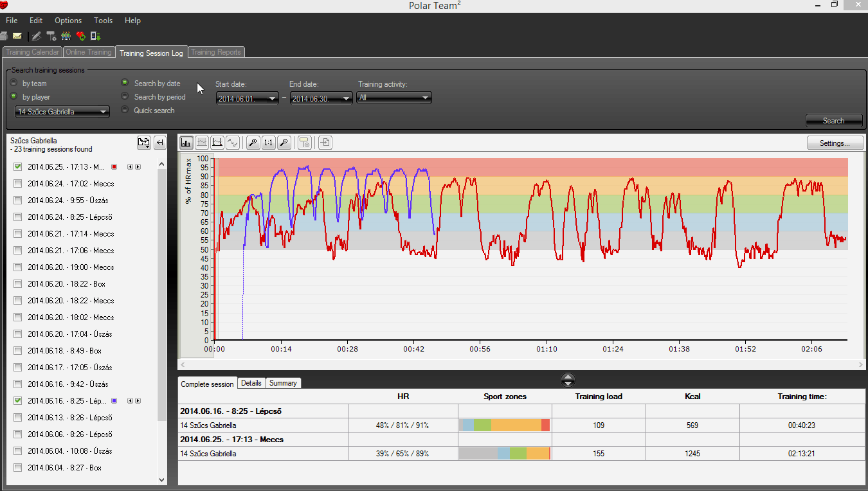The image size is (868, 491).
Task: Zoom out on the graph
Action: (x=284, y=143)
